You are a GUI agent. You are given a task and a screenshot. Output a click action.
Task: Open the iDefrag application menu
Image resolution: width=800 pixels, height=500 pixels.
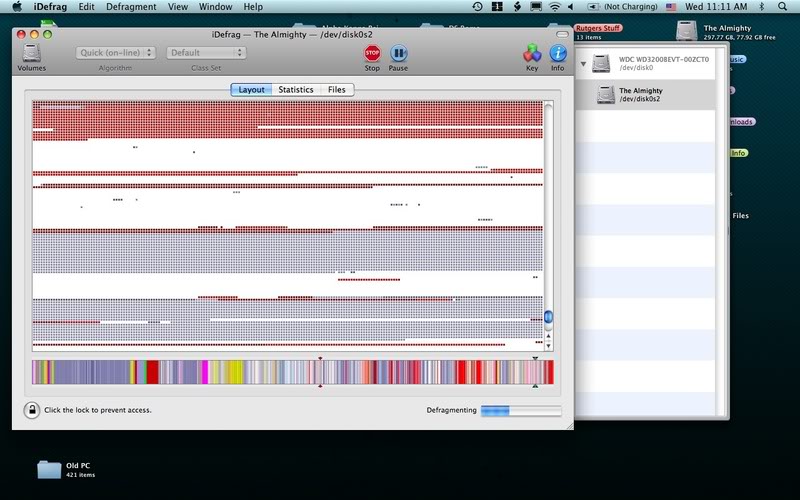[x=50, y=7]
